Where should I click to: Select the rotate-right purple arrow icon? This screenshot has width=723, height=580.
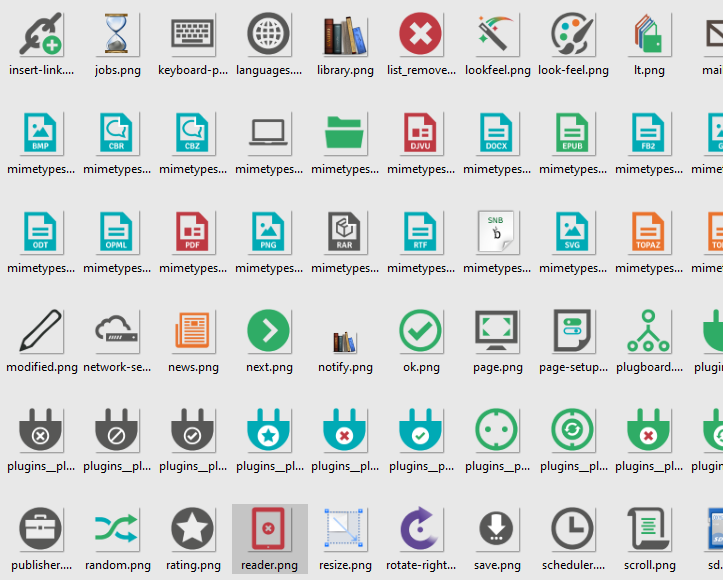[419, 529]
